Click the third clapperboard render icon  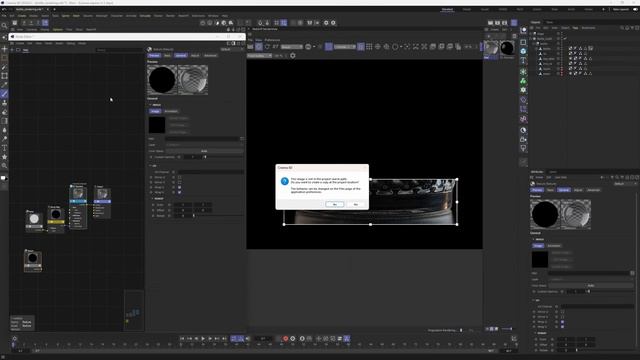[x=504, y=23]
